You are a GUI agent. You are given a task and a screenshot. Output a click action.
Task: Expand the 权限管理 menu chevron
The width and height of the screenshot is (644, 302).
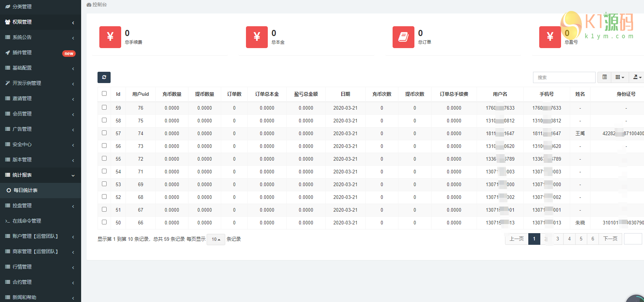click(x=73, y=23)
